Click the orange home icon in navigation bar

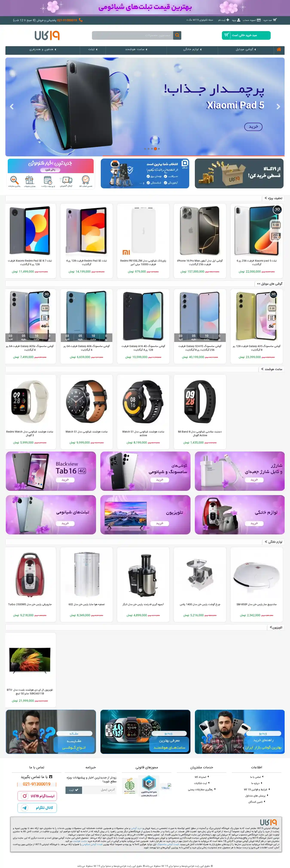(x=279, y=50)
